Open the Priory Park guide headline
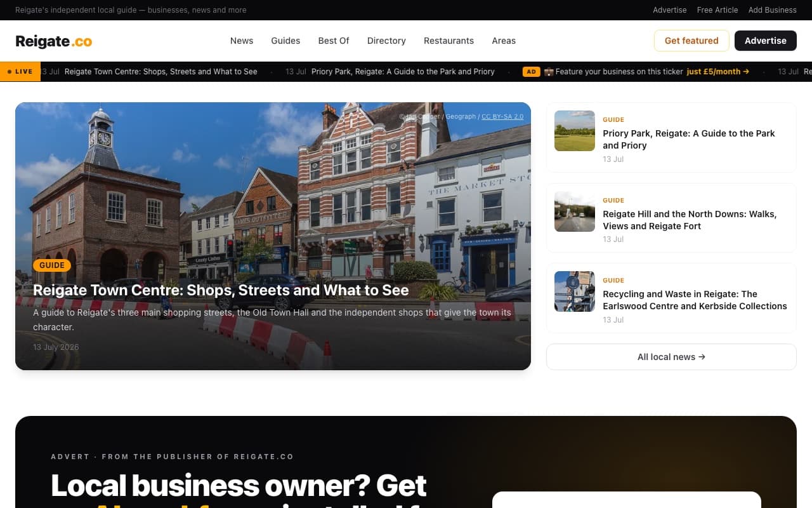812x508 pixels. point(689,139)
